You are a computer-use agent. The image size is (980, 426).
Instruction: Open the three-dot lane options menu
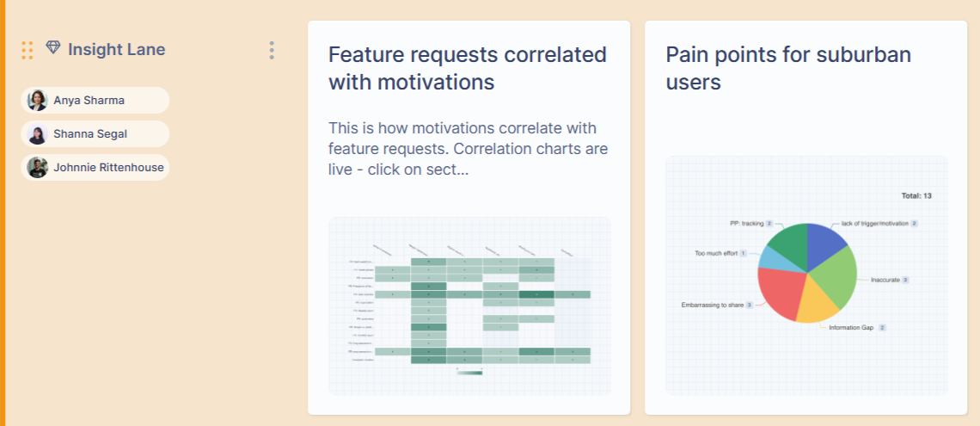(272, 50)
